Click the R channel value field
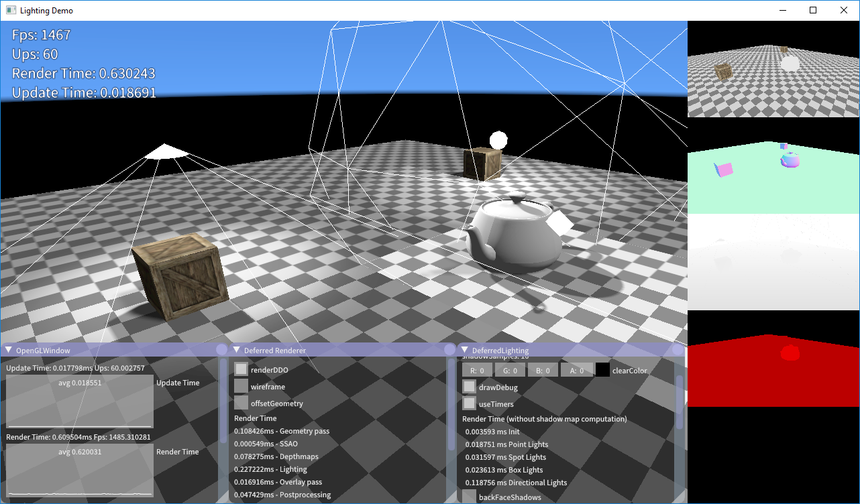860x504 pixels. [477, 370]
